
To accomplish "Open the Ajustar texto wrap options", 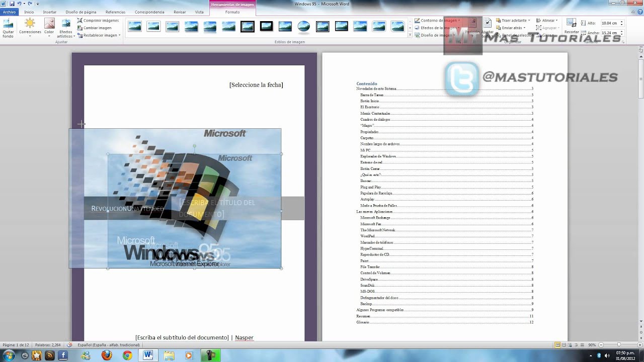I will [487, 28].
